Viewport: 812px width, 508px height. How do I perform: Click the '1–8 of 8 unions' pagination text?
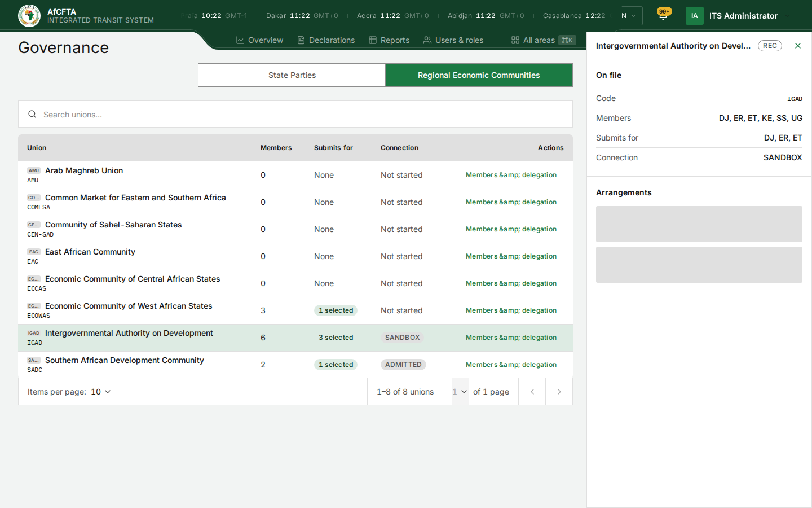[x=405, y=392]
